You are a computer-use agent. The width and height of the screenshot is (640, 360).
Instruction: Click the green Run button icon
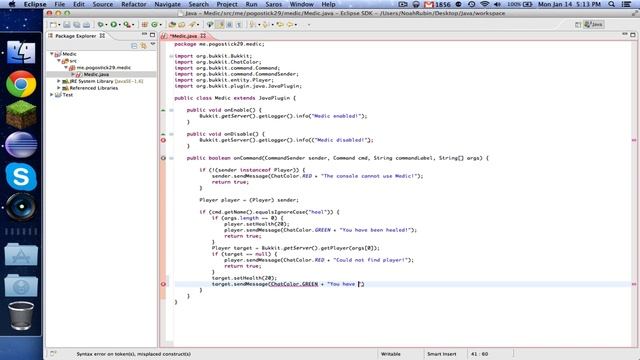tap(113, 25)
